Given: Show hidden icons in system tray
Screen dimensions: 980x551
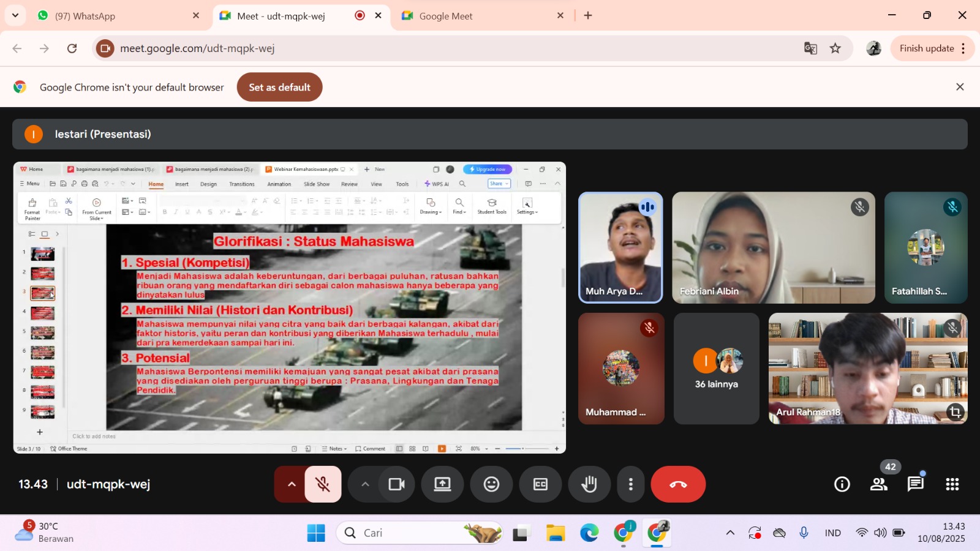Looking at the screenshot, I should pos(730,533).
